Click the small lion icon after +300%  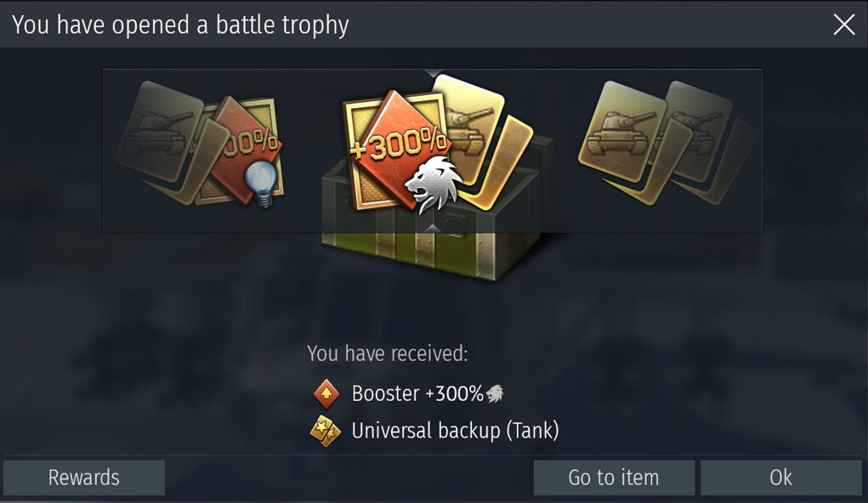[x=495, y=393]
